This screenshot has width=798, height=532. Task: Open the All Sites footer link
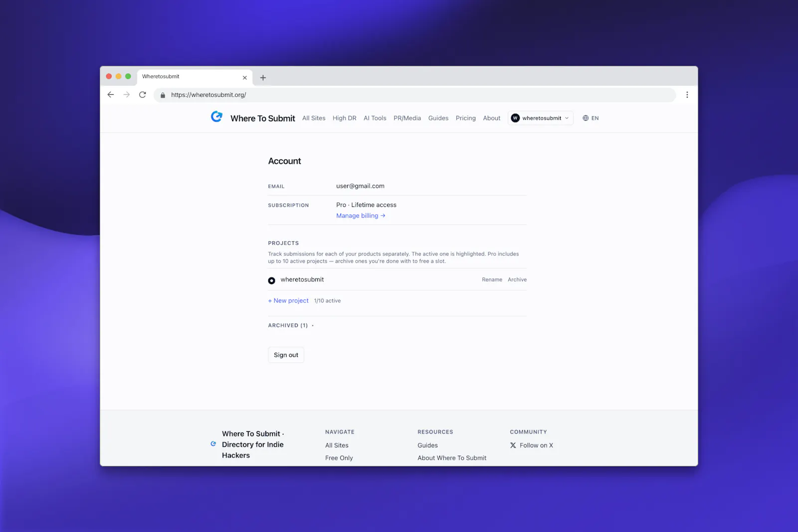pyautogui.click(x=337, y=445)
